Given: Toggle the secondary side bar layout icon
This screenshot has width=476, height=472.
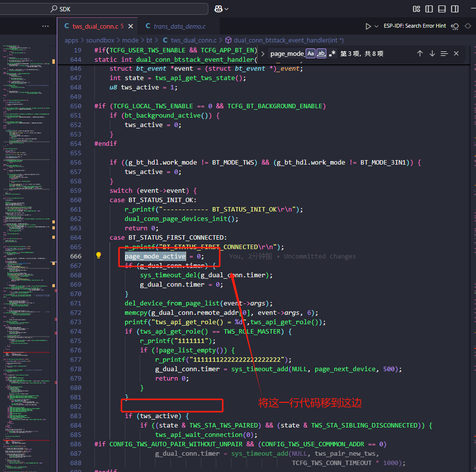Looking at the screenshot, I should coord(455,9).
